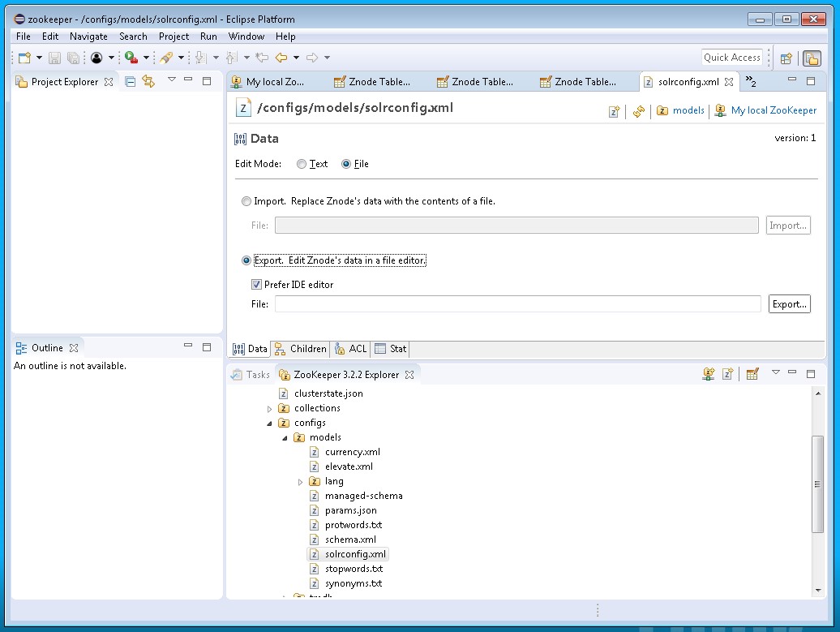Open Znode table icon in Explorer toolbar
This screenshot has width=840, height=632.
[752, 374]
